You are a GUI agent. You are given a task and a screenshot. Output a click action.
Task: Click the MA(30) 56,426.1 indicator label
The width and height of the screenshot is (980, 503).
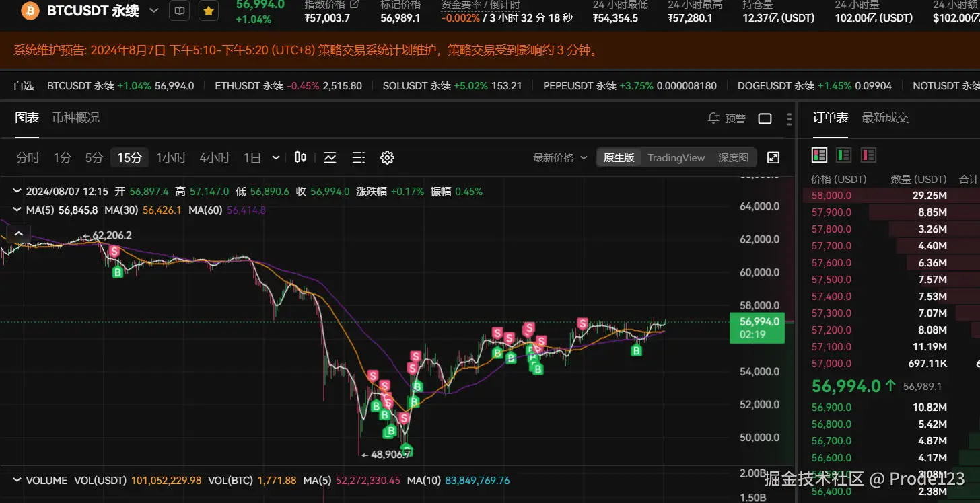coord(143,210)
